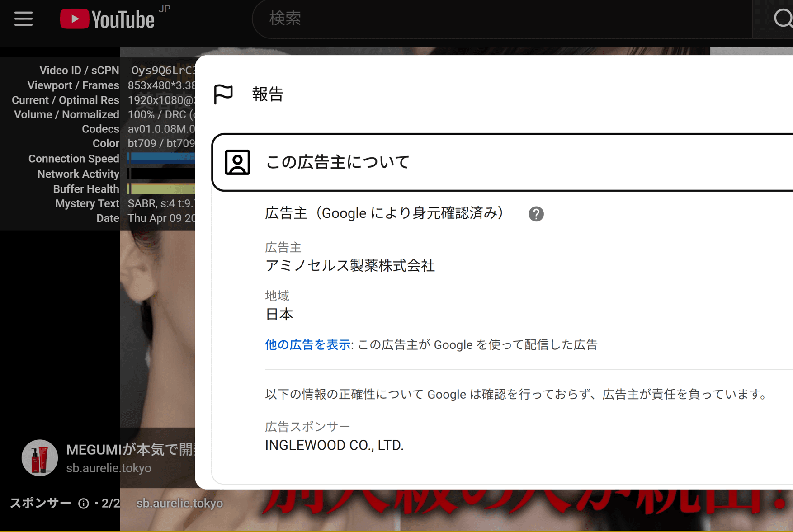The image size is (793, 532).
Task: Open help icon beside 身元確認済み
Action: pos(536,214)
